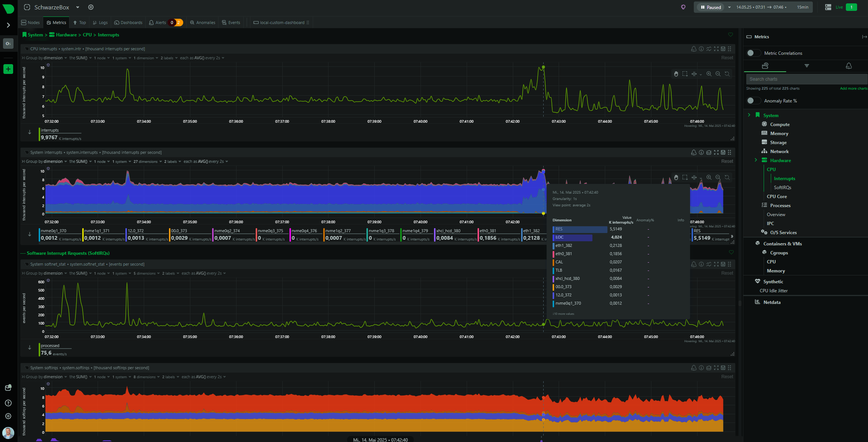The image size is (868, 442).
Task: Enable Anomaly Rate % toggle
Action: (753, 101)
